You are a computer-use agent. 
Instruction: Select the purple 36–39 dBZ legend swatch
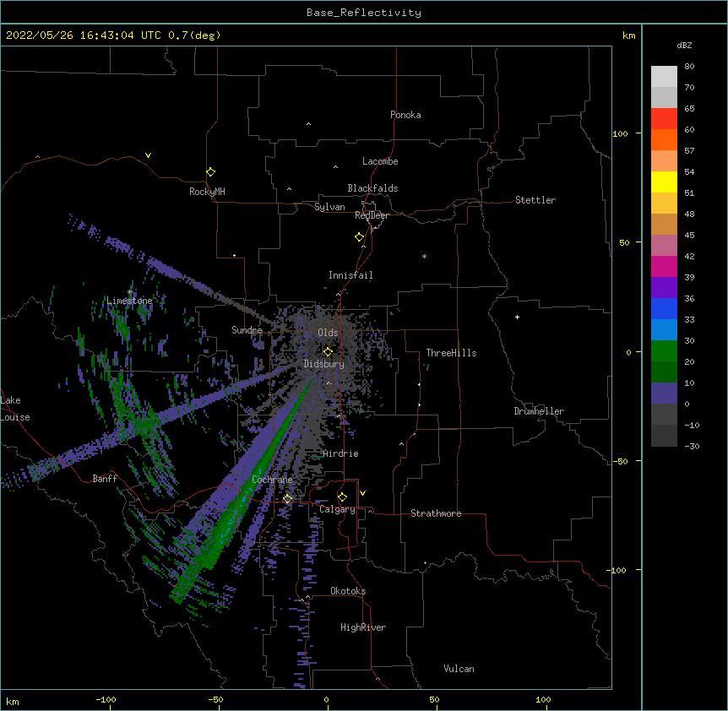point(664,287)
